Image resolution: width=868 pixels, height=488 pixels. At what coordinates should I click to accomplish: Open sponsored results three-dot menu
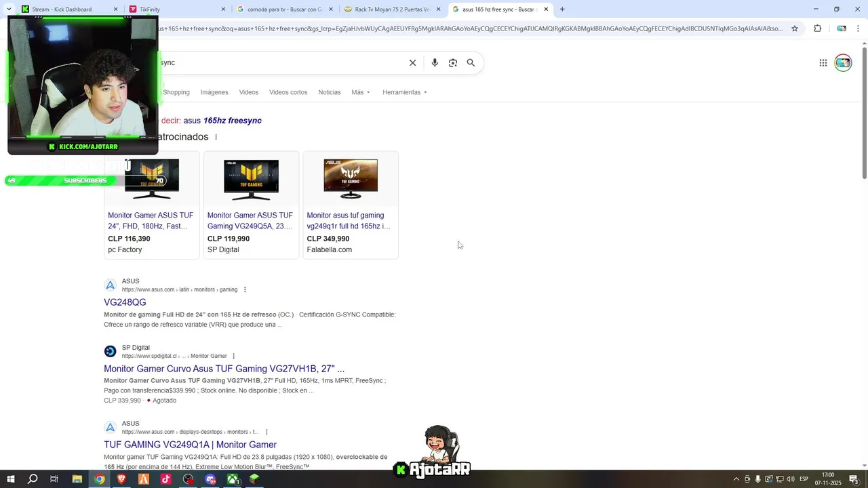[216, 137]
